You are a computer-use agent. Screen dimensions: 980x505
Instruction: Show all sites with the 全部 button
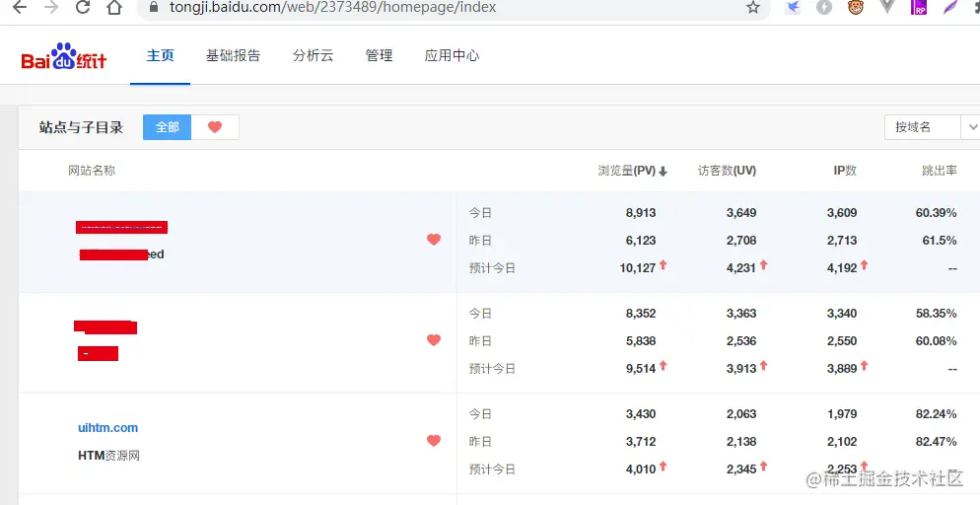point(167,127)
